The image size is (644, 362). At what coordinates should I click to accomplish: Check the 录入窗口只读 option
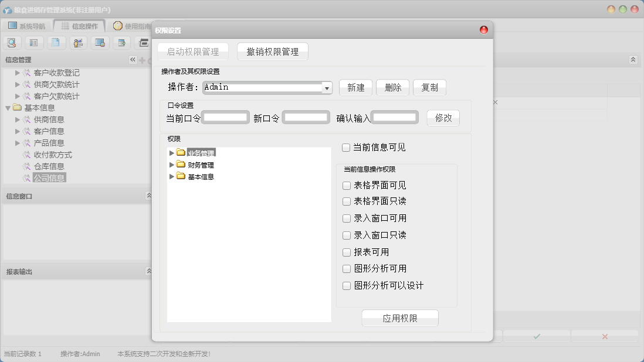click(x=347, y=235)
